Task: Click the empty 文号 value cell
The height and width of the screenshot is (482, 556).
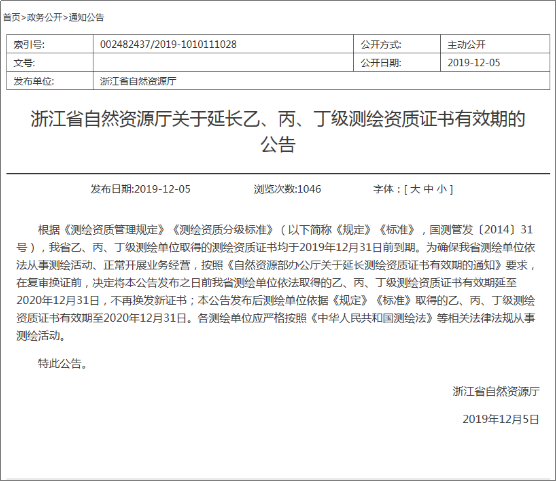Action: [223, 63]
